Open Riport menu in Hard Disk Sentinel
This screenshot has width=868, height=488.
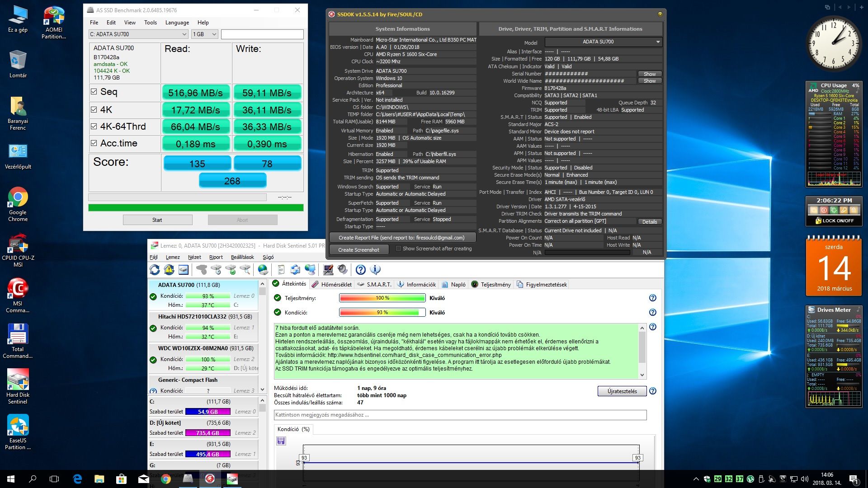click(216, 257)
